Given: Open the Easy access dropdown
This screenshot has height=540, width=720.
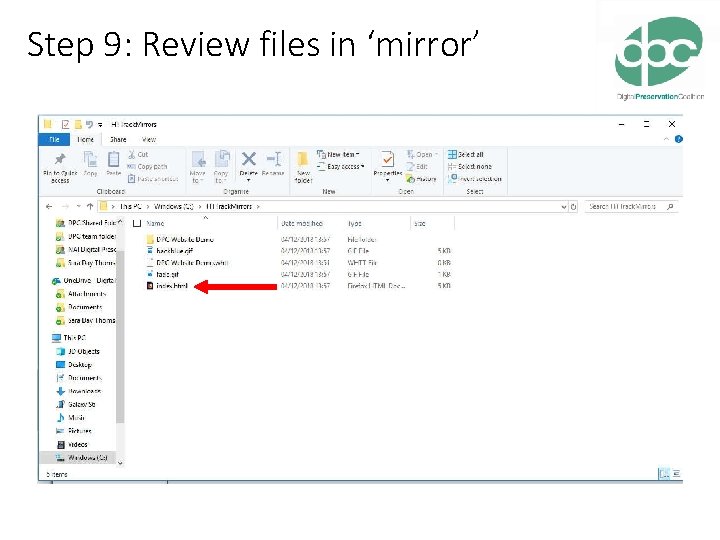Looking at the screenshot, I should pyautogui.click(x=341, y=166).
